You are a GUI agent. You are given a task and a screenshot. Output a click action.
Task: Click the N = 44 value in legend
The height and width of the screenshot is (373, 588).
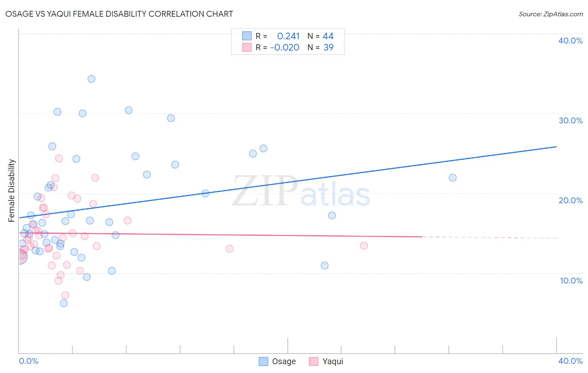coord(320,36)
